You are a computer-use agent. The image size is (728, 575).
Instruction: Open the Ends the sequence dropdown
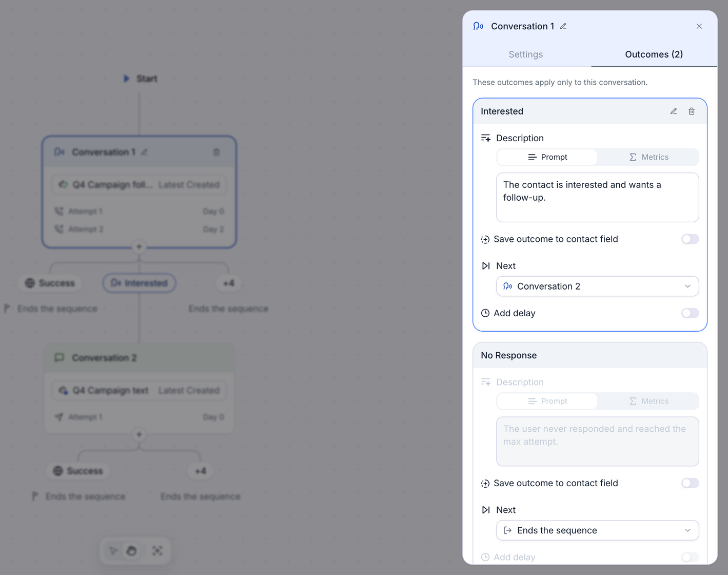[598, 530]
